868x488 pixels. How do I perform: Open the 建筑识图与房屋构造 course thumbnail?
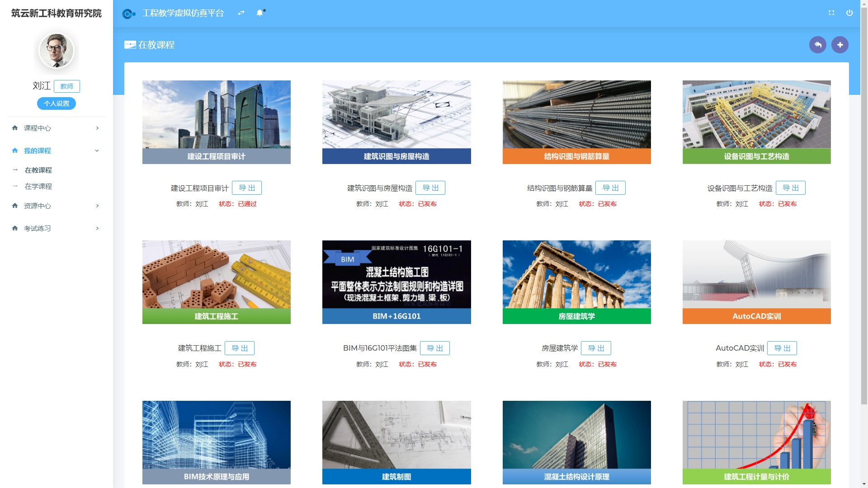[x=396, y=122]
